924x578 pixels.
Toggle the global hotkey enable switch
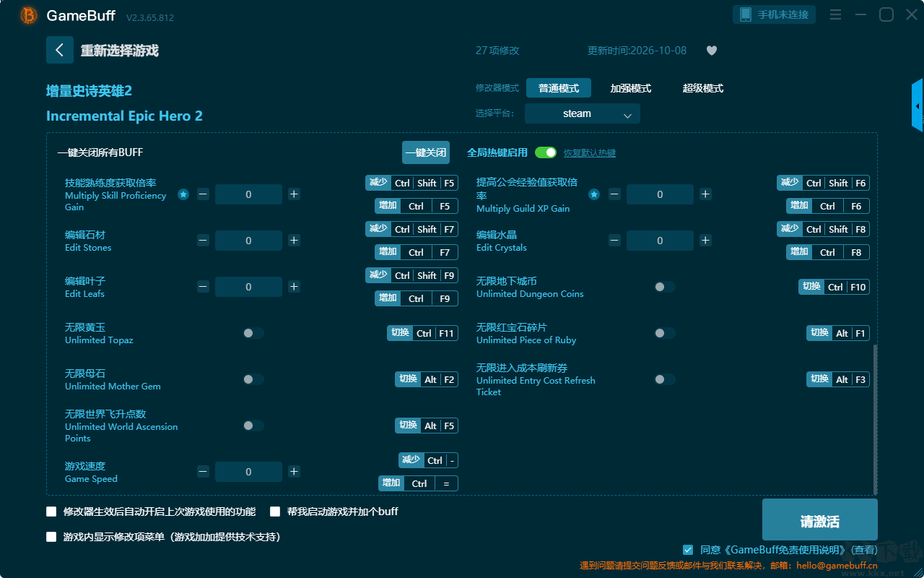[x=546, y=152]
